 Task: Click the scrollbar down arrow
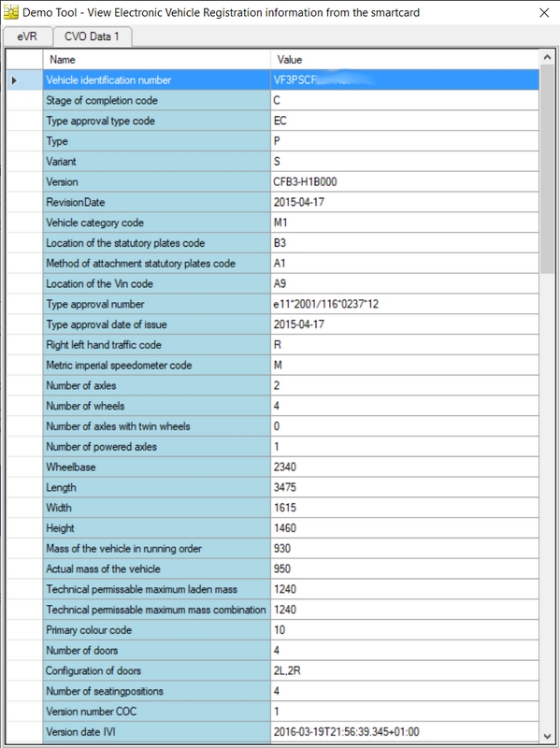[547, 736]
